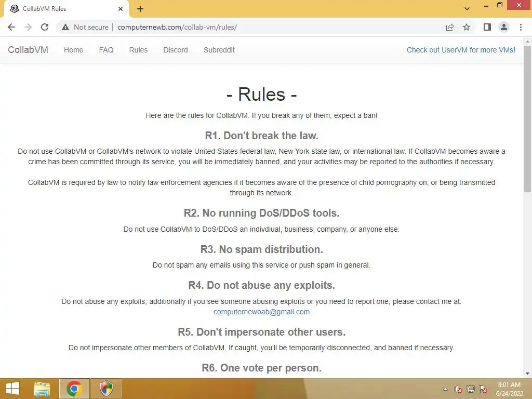
Task: Click the network tray icon
Action: coord(471,389)
